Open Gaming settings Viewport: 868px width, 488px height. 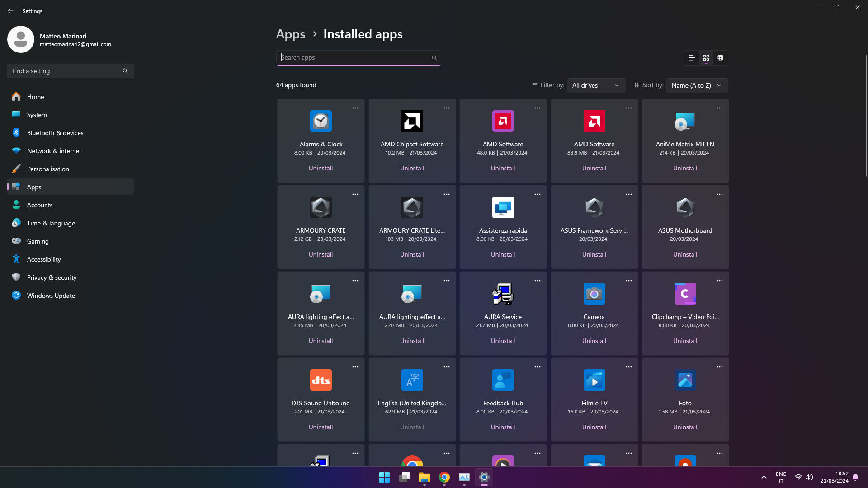[71, 241]
